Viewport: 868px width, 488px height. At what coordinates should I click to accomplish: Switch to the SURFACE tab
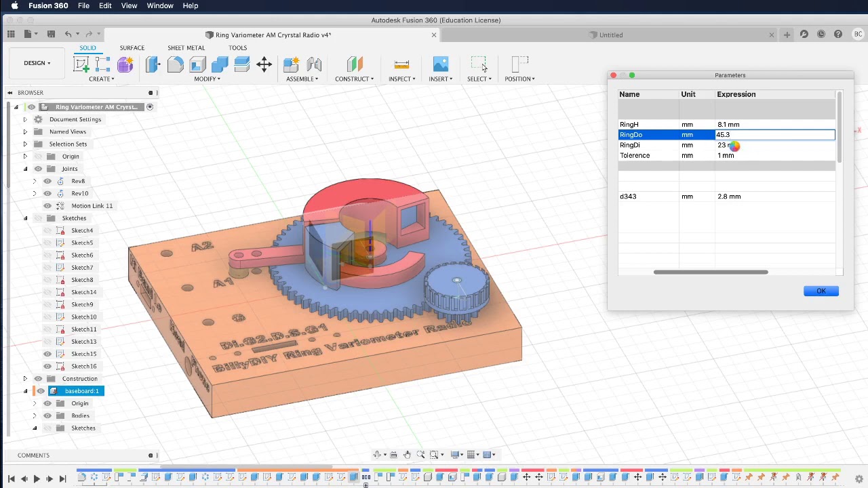132,48
